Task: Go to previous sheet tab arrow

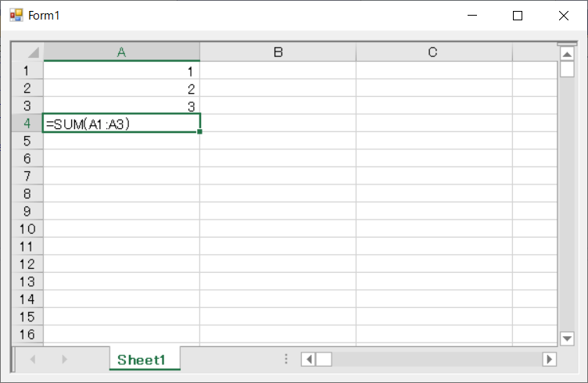Action: point(33,360)
